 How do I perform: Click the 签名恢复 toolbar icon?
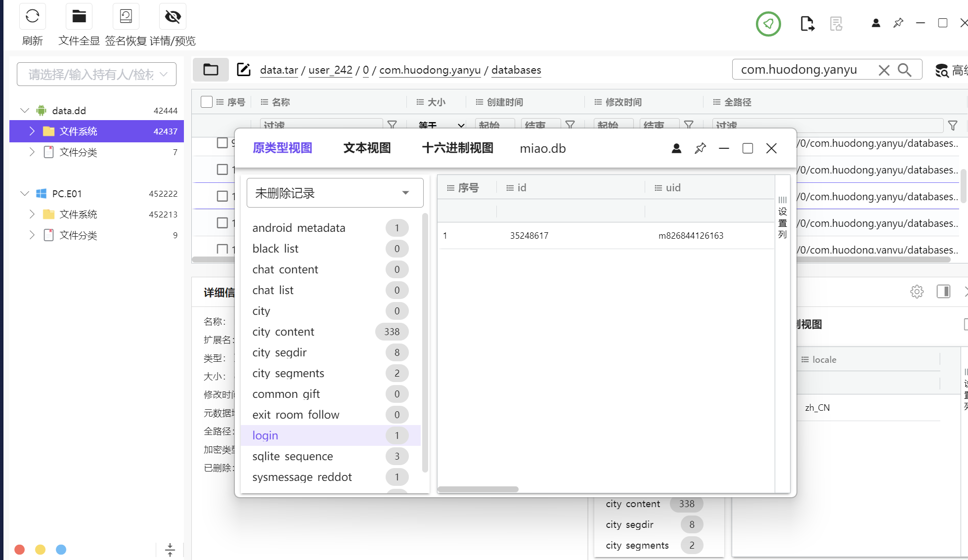click(x=126, y=16)
